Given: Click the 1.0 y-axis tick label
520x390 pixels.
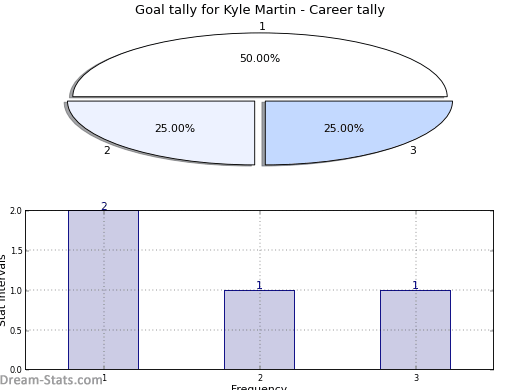Looking at the screenshot, I should 16,290.
